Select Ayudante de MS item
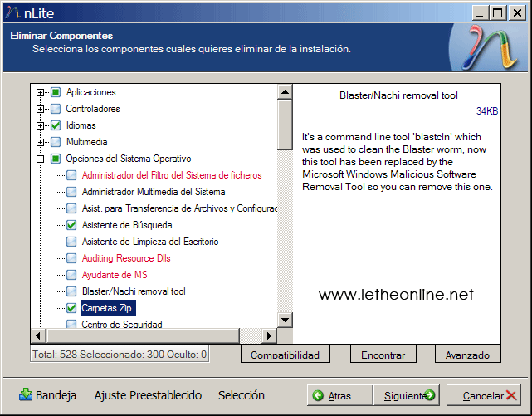The width and height of the screenshot is (532, 416). (115, 275)
